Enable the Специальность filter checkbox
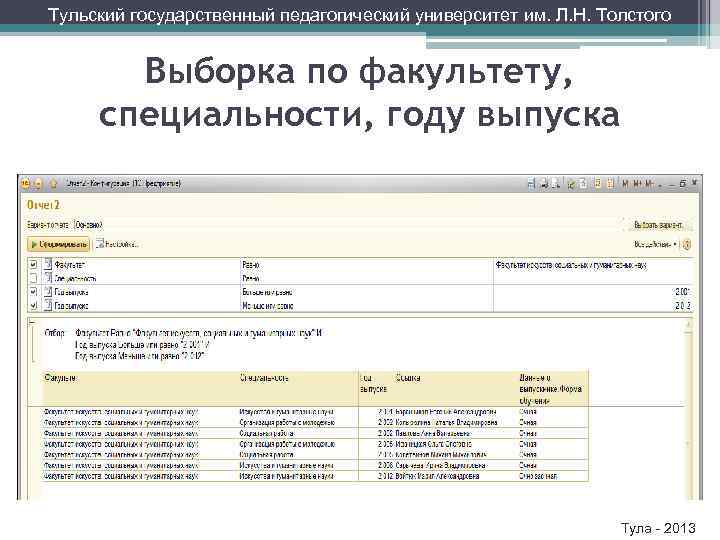The width and height of the screenshot is (720, 540). [33, 278]
